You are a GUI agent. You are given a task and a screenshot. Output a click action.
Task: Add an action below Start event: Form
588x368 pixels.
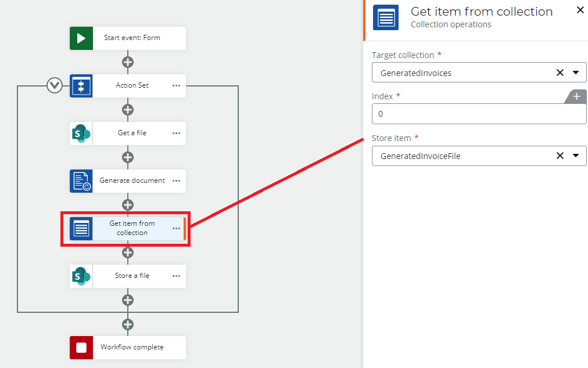pyautogui.click(x=128, y=62)
